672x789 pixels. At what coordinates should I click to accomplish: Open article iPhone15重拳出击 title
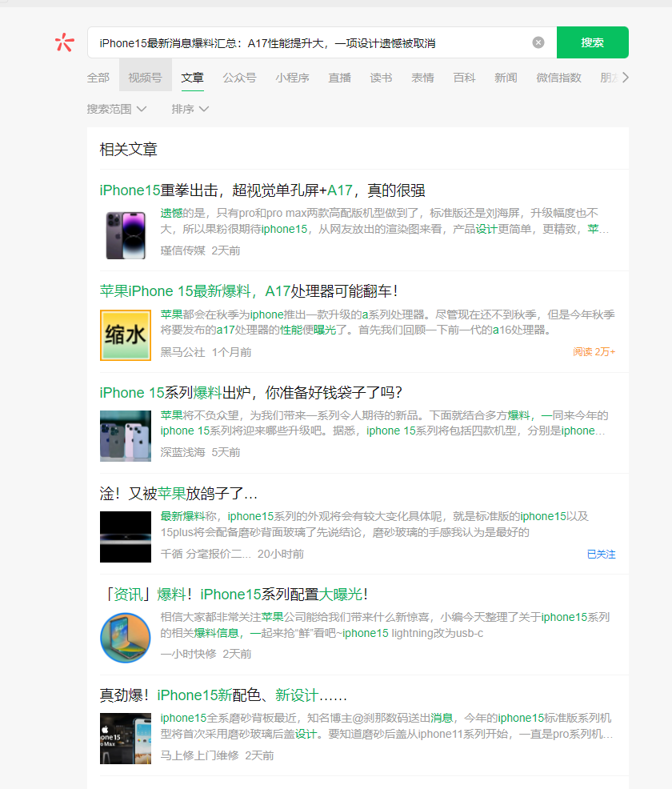point(262,190)
